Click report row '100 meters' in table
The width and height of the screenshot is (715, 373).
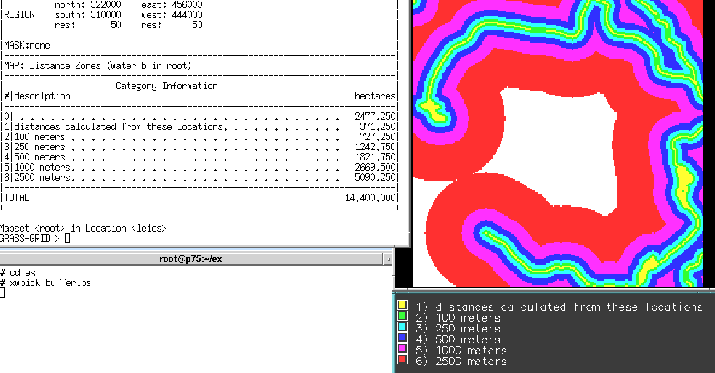pyautogui.click(x=199, y=137)
